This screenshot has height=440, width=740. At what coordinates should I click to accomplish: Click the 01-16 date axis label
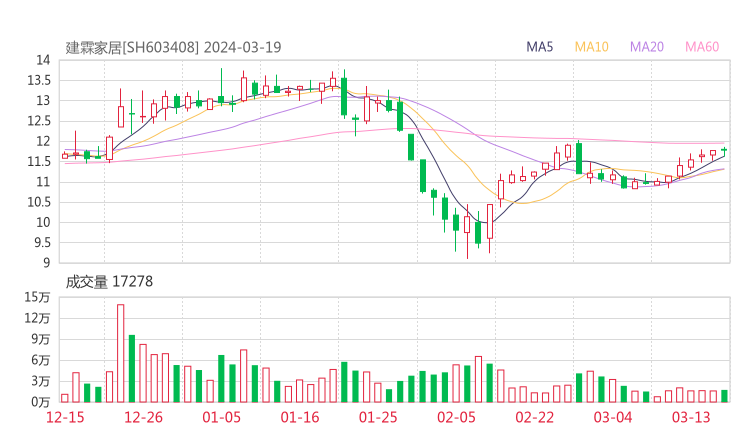300,417
